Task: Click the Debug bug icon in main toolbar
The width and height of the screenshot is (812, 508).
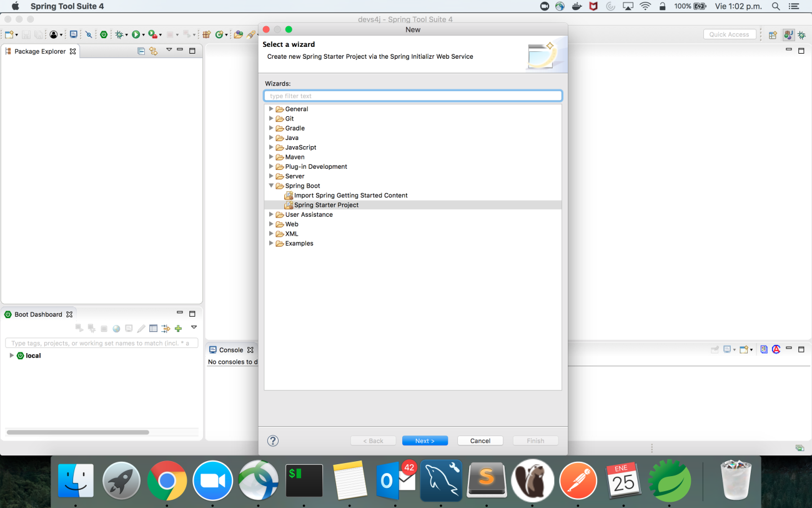Action: 119,35
